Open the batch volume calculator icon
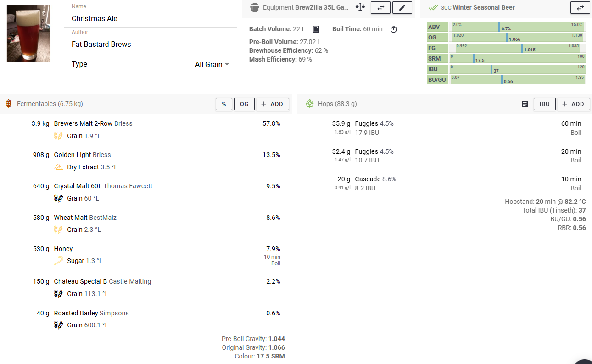The height and width of the screenshot is (364, 592). pyautogui.click(x=316, y=29)
